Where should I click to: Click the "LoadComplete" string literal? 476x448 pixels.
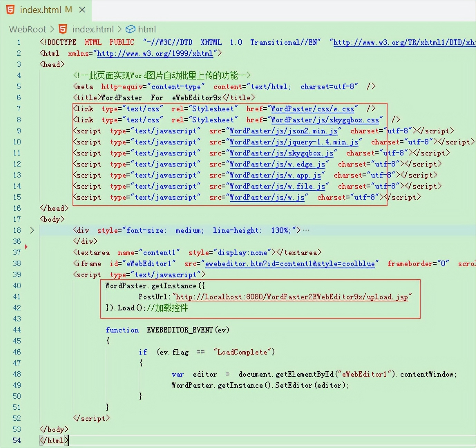pos(242,352)
